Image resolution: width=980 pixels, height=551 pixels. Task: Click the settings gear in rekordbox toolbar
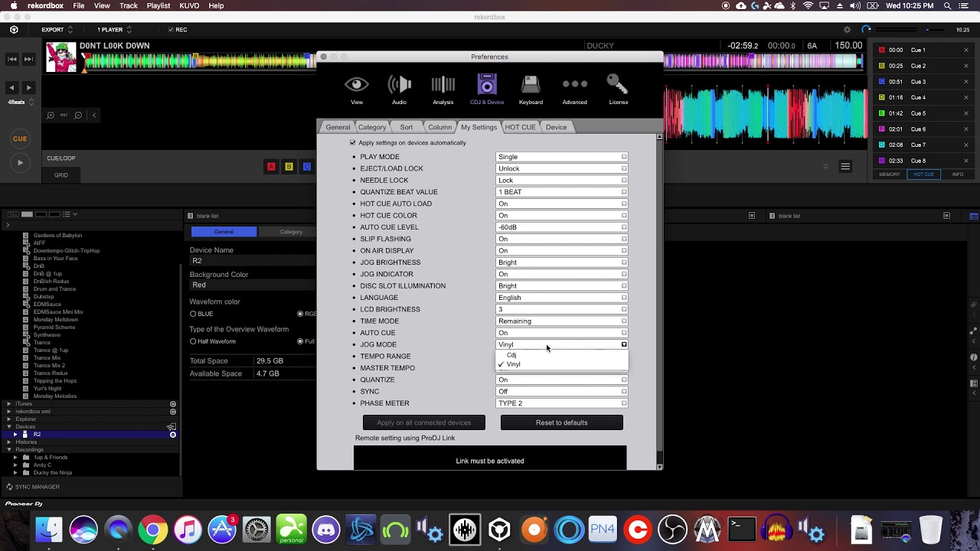pyautogui.click(x=847, y=30)
